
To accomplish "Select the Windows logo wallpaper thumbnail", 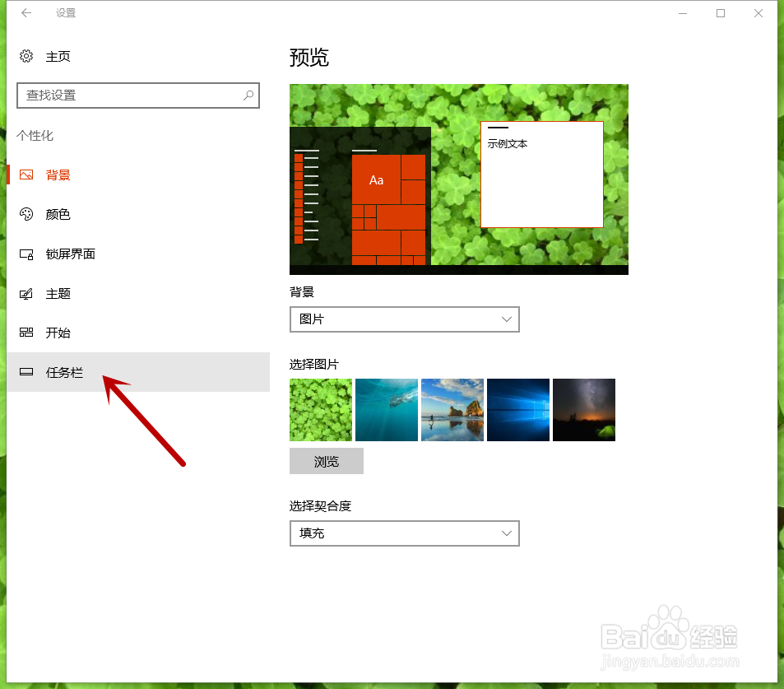I will [517, 409].
